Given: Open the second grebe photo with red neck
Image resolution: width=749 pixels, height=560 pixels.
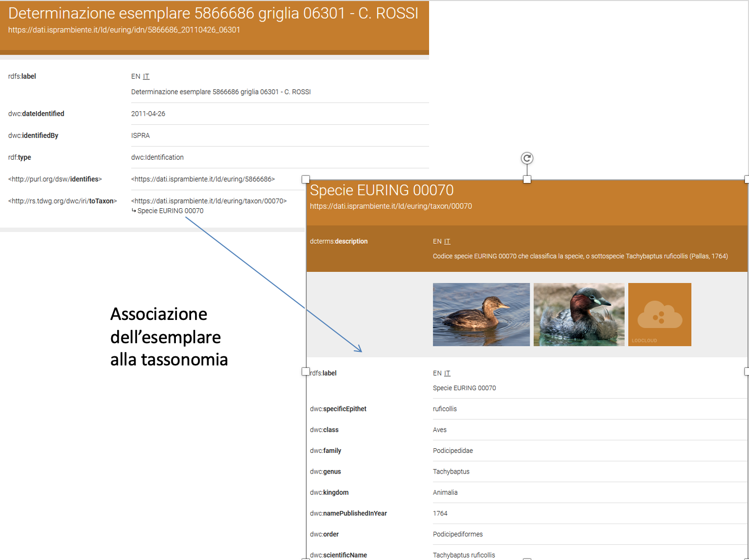Looking at the screenshot, I should 579,314.
